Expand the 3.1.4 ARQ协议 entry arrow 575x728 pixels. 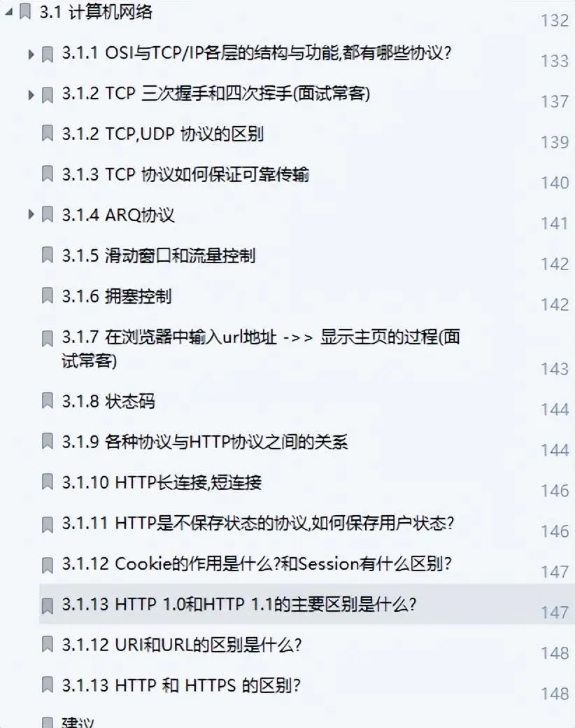pyautogui.click(x=31, y=214)
